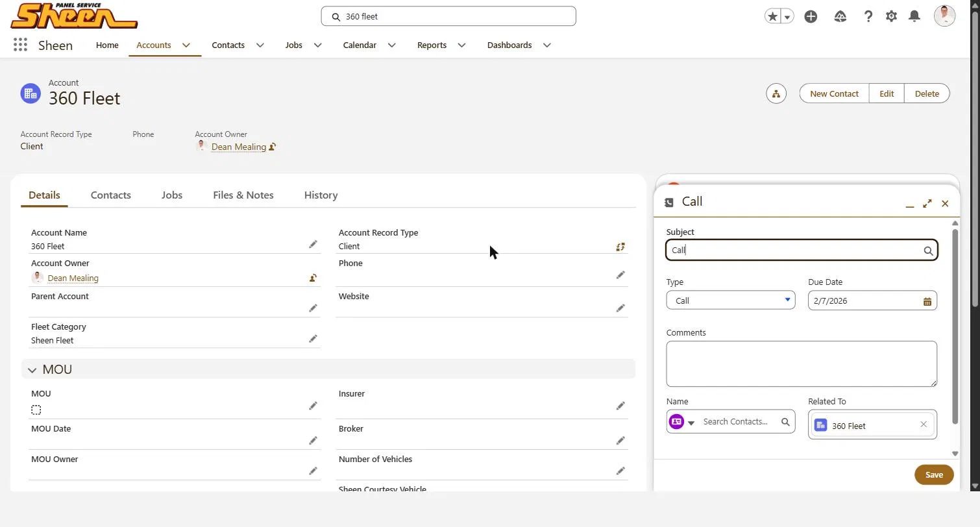Image resolution: width=980 pixels, height=527 pixels.
Task: Click the Comments text area
Action: (x=802, y=364)
